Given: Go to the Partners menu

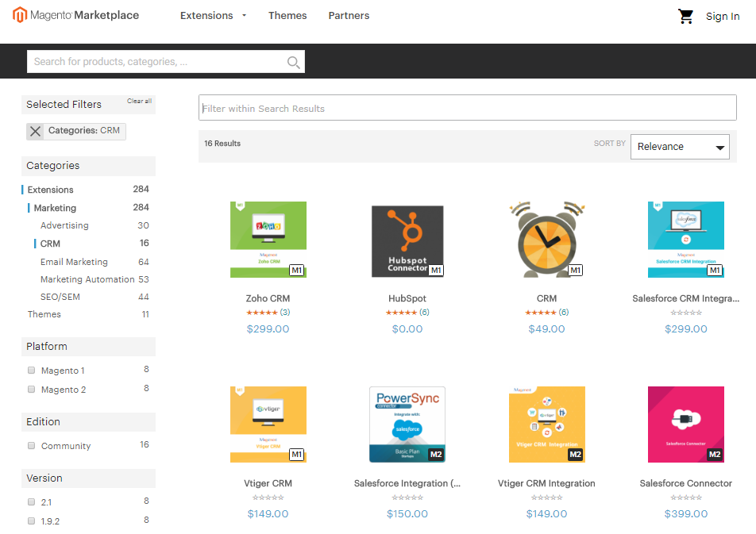Looking at the screenshot, I should (349, 15).
